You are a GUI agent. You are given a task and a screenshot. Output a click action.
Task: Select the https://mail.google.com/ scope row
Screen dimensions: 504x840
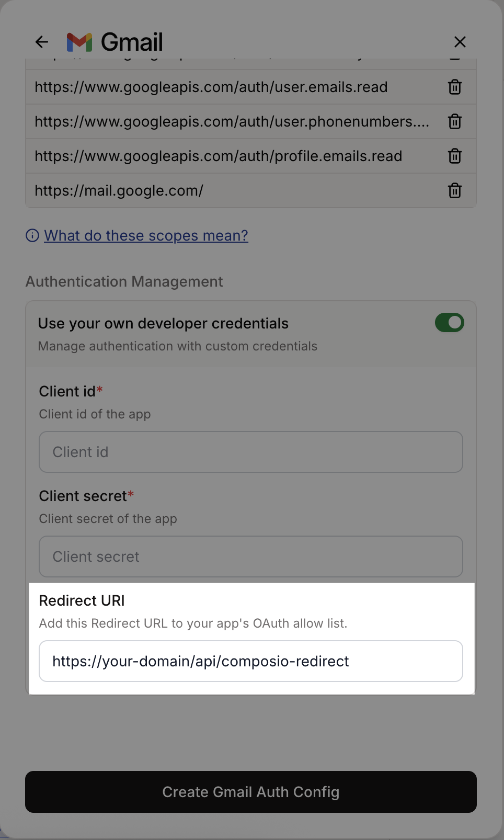[x=119, y=190]
